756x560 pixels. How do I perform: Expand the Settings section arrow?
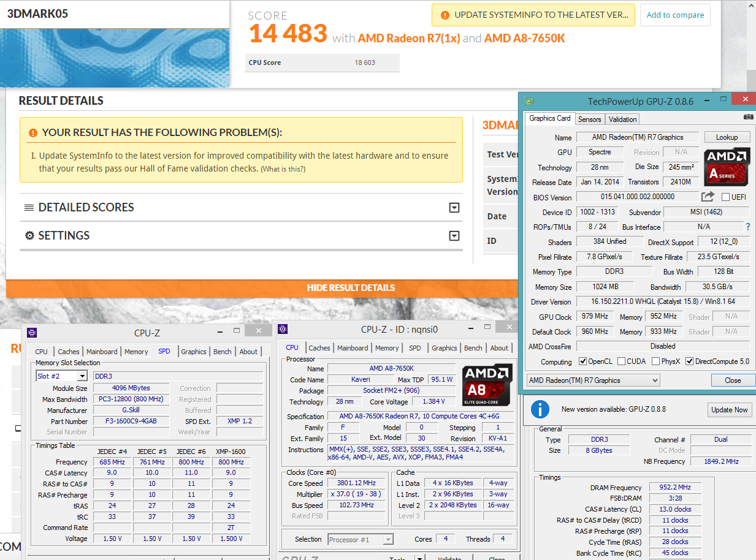click(454, 236)
